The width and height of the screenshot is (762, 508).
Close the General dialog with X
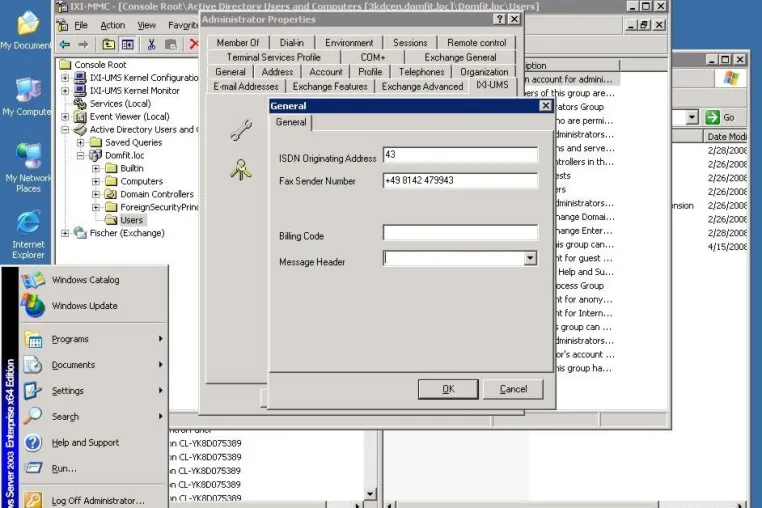coord(546,105)
